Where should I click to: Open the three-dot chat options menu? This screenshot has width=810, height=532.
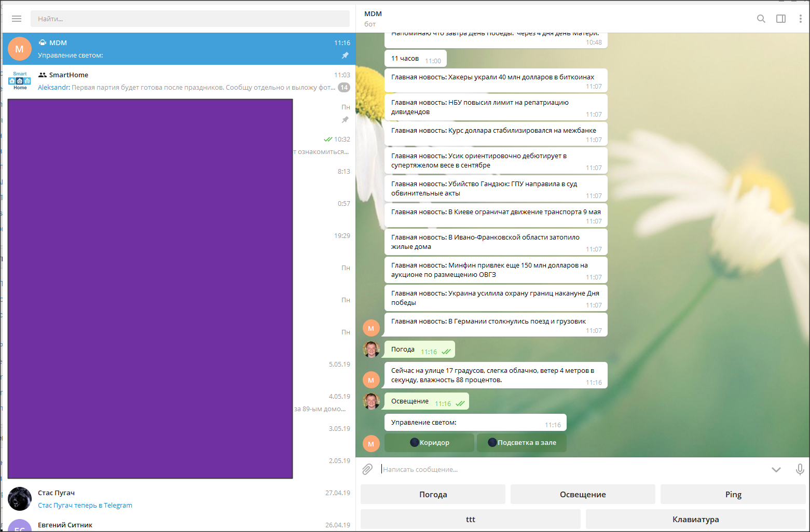[x=800, y=19]
